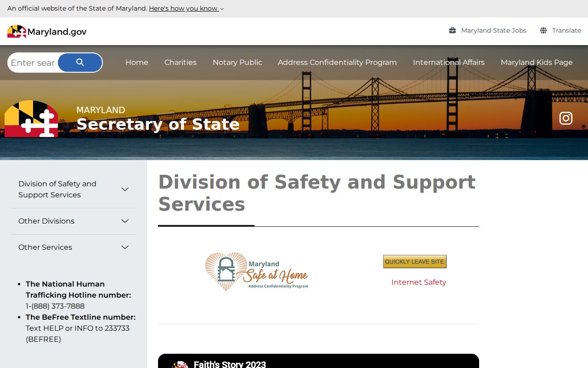Open the Notary Public menu item
Screen dimensions: 588x368
click(237, 62)
